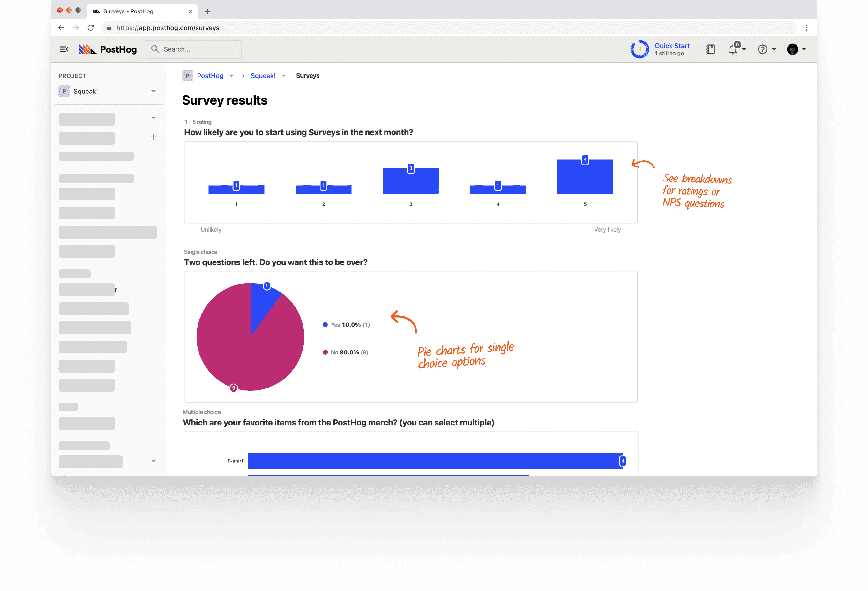Open notifications via the bell icon
The image size is (868, 591).
pyautogui.click(x=732, y=49)
